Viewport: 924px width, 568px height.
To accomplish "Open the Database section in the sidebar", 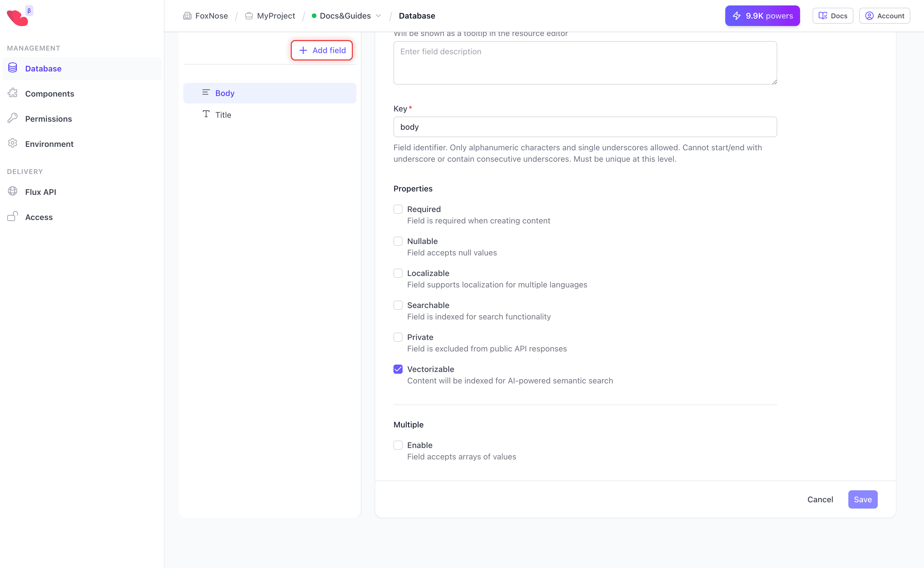I will click(x=43, y=68).
